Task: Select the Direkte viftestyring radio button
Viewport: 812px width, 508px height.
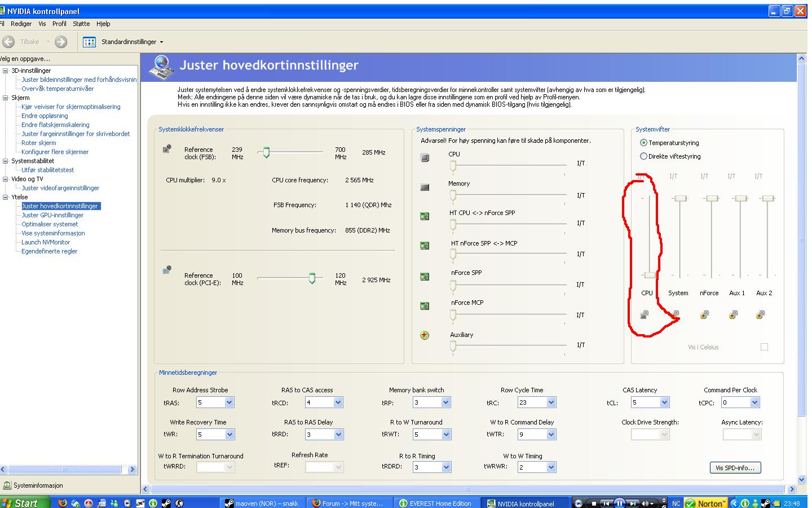Action: (x=643, y=156)
